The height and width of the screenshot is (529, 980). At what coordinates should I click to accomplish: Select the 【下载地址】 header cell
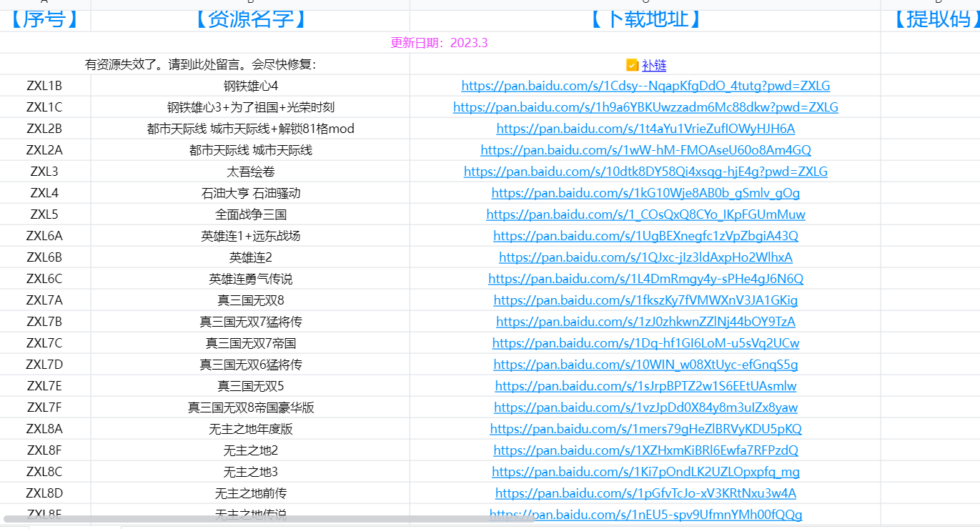[645, 19]
